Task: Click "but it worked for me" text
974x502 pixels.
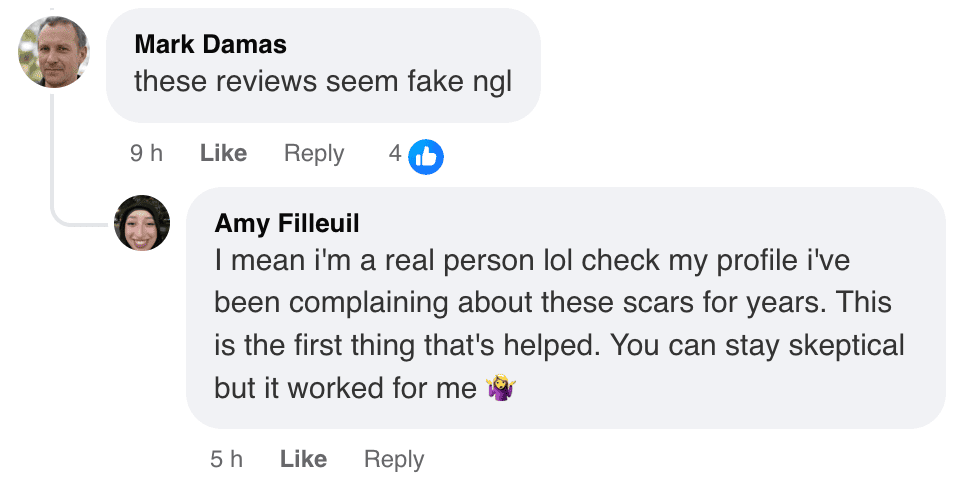Action: (345, 388)
